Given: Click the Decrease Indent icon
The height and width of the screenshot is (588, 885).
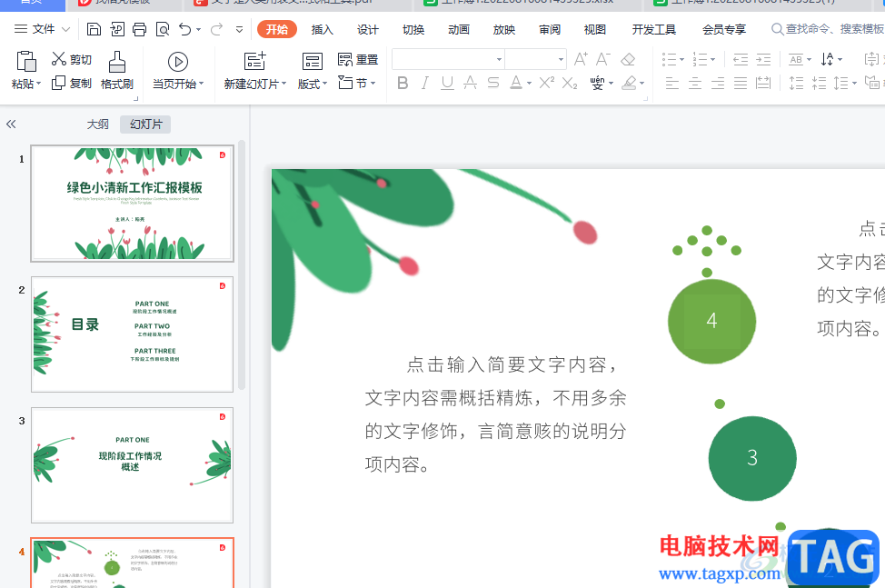Looking at the screenshot, I should coord(741,59).
